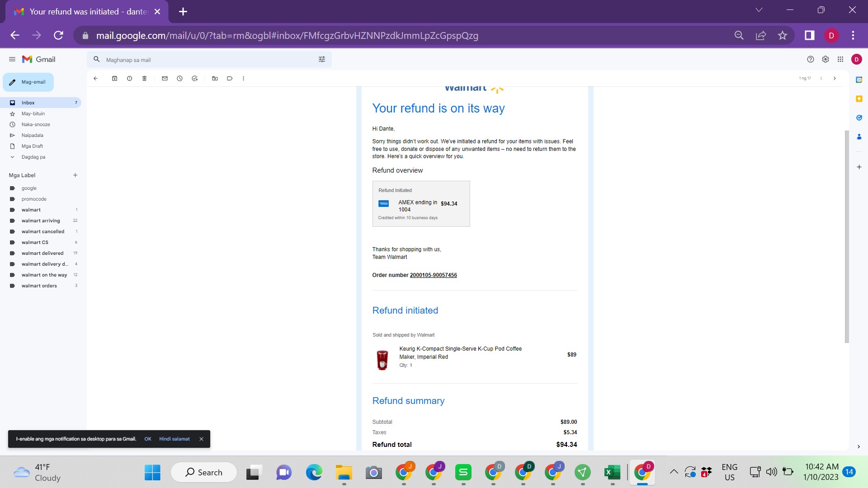Screen dimensions: 868x488
Task: Create a new label with the plus icon
Action: [x=75, y=175]
